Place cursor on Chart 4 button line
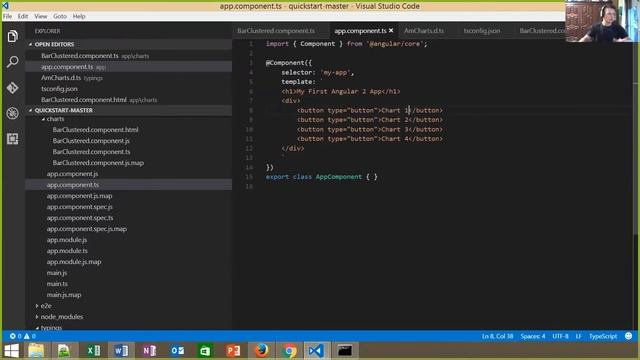Viewport: 640px width, 360px height. click(370, 139)
